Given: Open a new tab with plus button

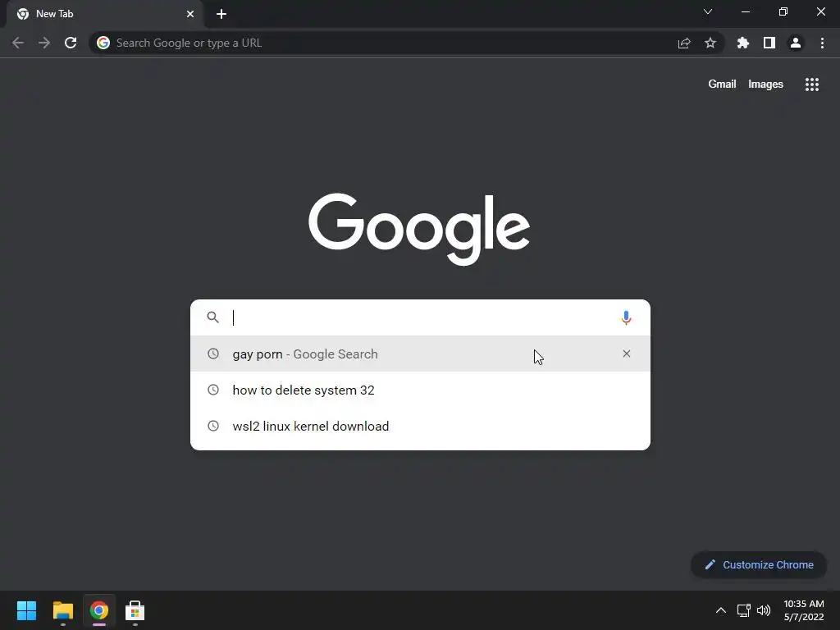Looking at the screenshot, I should (221, 14).
